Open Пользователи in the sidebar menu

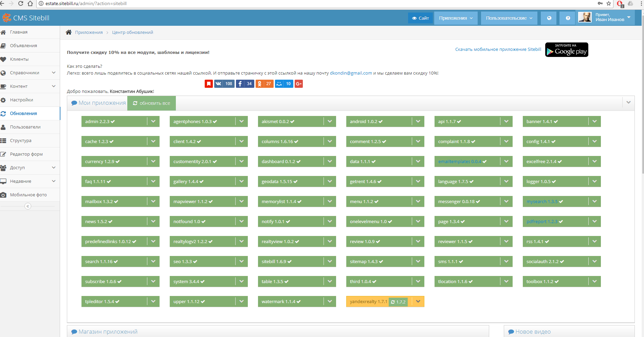pos(25,127)
